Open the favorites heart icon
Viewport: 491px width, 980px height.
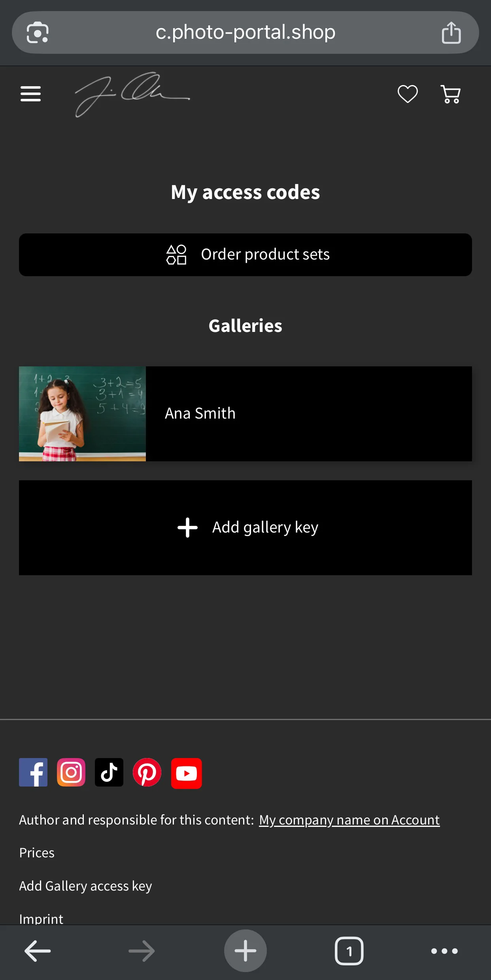coord(408,94)
